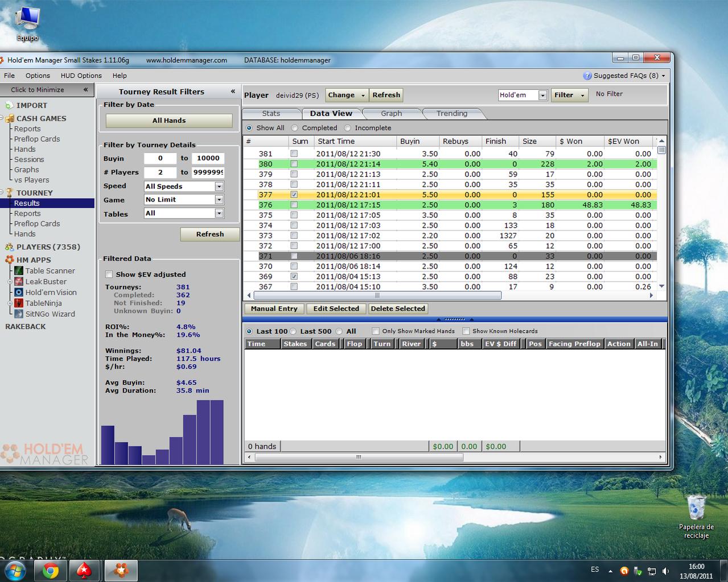Open the Table Scanner app icon

point(19,271)
